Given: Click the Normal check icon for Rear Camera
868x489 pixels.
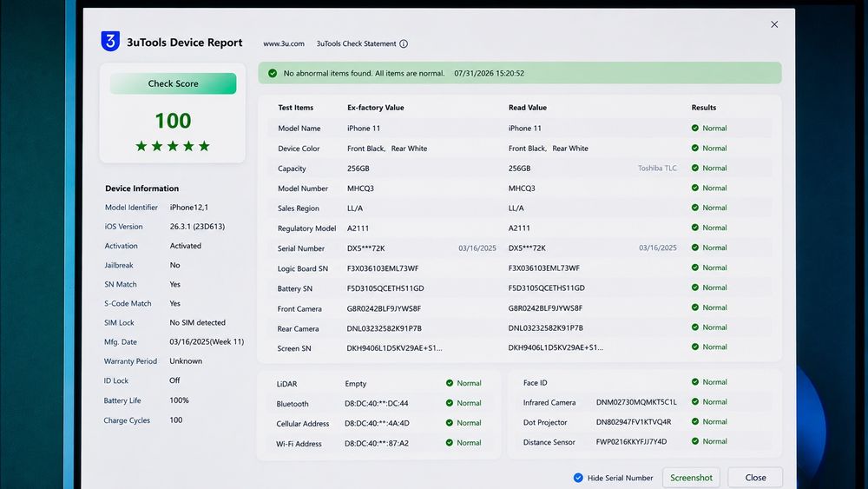Looking at the screenshot, I should (694, 327).
